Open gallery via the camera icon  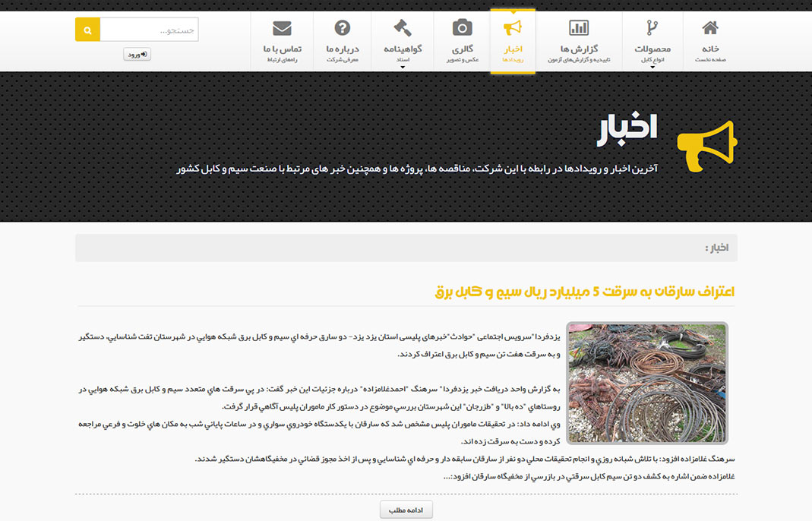(x=462, y=29)
